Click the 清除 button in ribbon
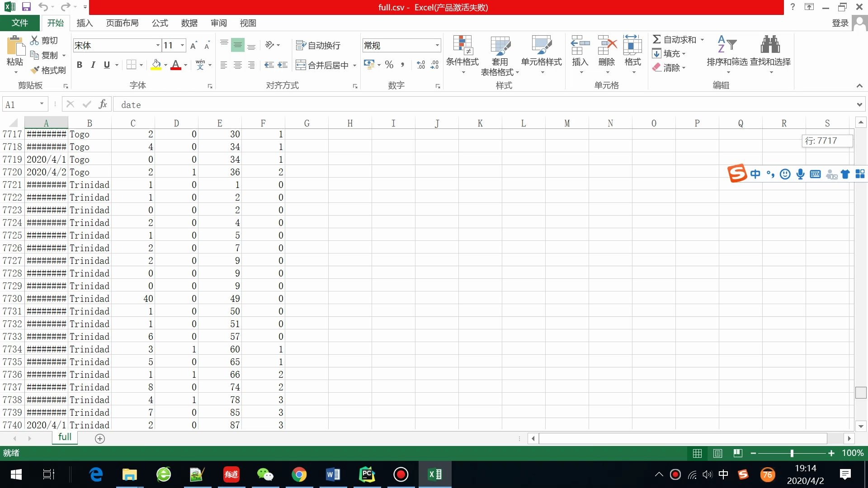This screenshot has width=868, height=488. tap(671, 67)
